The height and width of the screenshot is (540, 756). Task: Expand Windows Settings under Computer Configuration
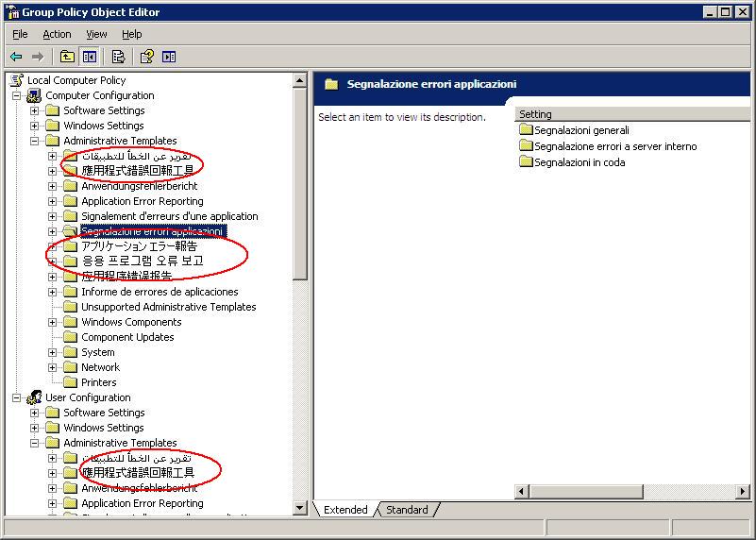click(x=34, y=126)
